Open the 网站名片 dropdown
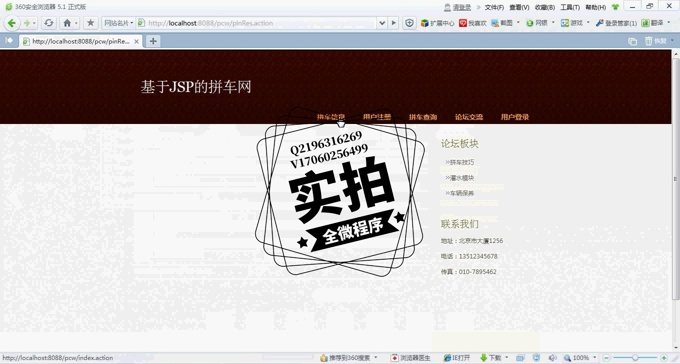The height and width of the screenshot is (364, 680). point(118,23)
